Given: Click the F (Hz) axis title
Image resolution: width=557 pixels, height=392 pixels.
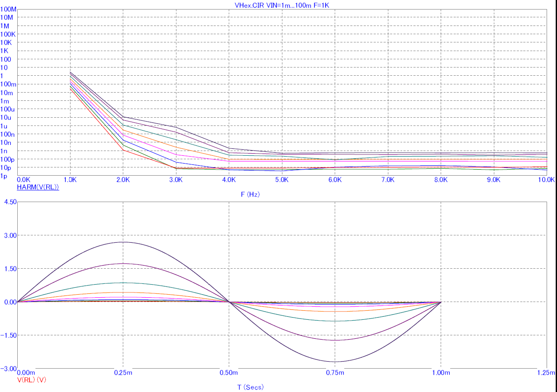Looking at the screenshot, I should (250, 195).
